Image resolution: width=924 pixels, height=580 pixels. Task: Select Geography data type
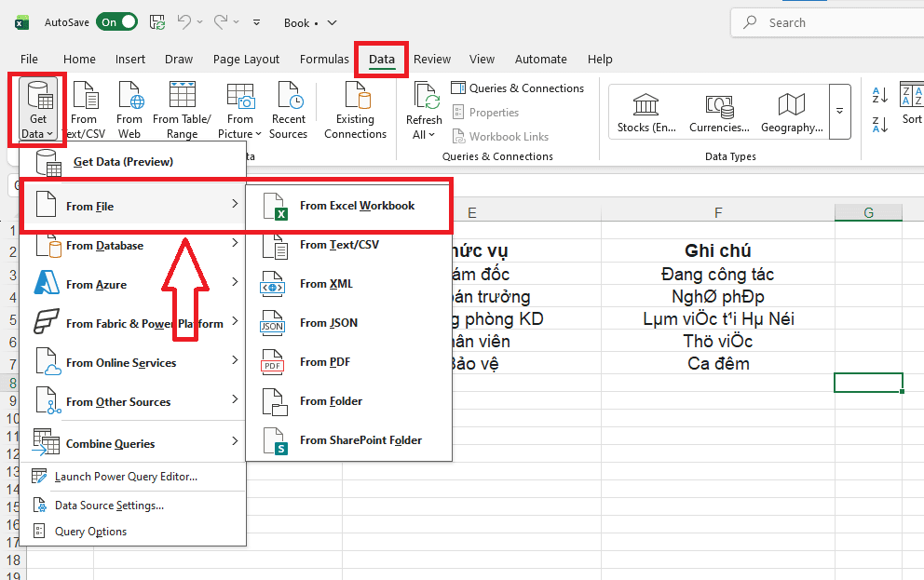click(x=792, y=112)
